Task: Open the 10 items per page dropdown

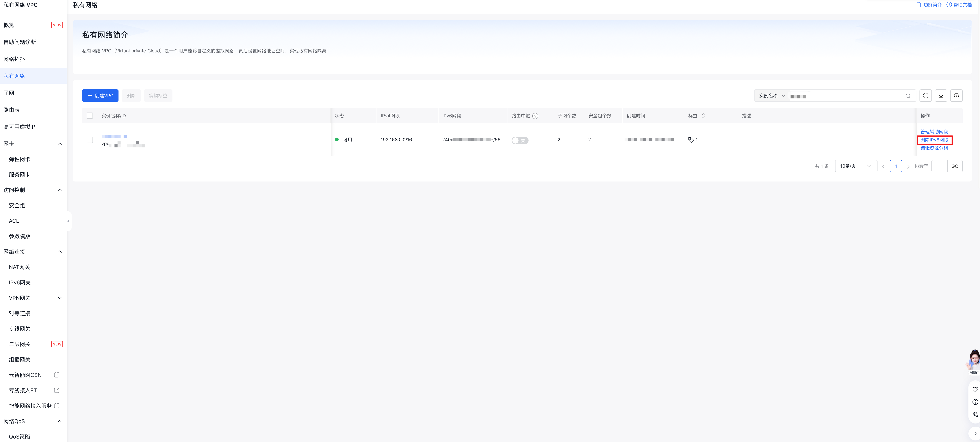Action: [x=856, y=166]
